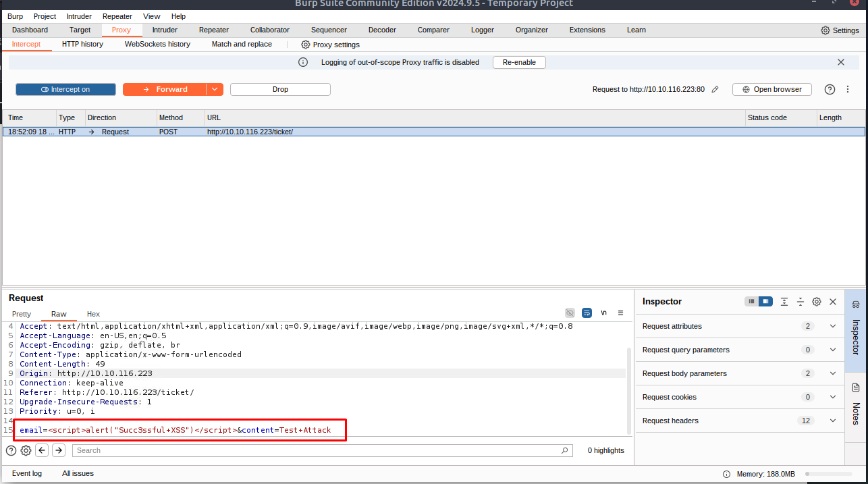Open Burp Settings via the gear icon

pyautogui.click(x=825, y=30)
